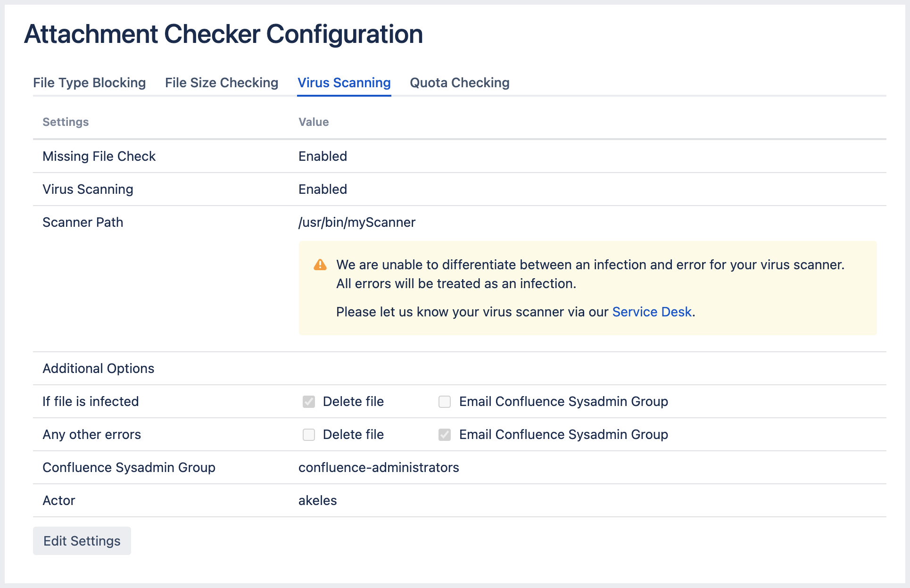Image resolution: width=910 pixels, height=588 pixels.
Task: Check Email Sysadmin Group for infected files
Action: coord(445,402)
